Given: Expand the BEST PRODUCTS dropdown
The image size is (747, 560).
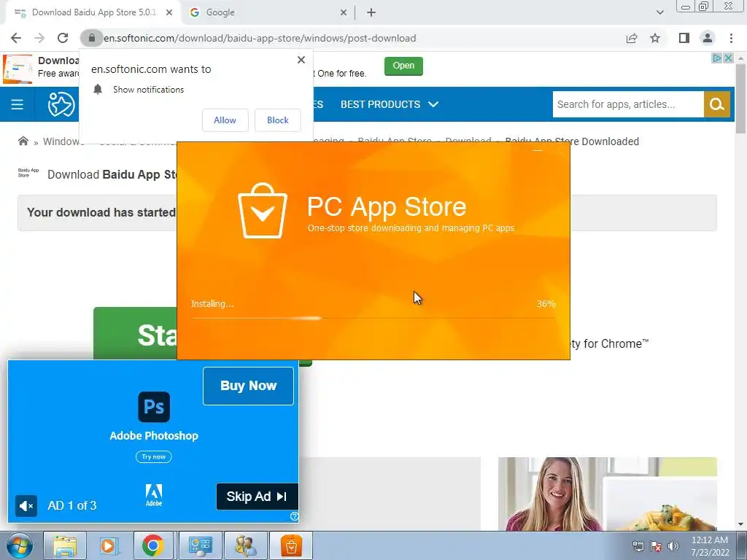Looking at the screenshot, I should (390, 104).
